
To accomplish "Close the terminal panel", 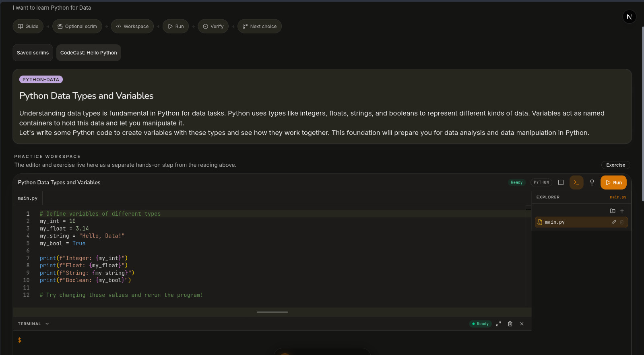I will click(522, 324).
